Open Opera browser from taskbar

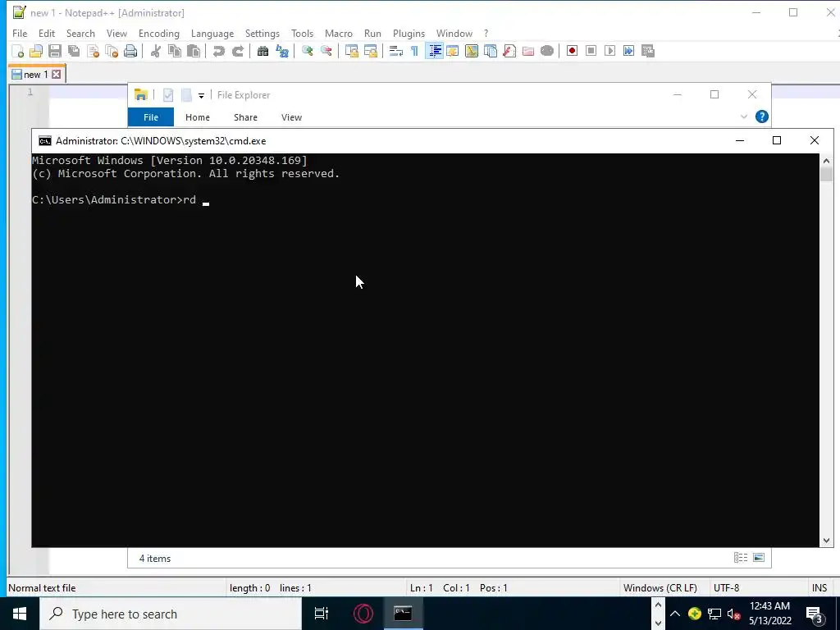click(363, 614)
